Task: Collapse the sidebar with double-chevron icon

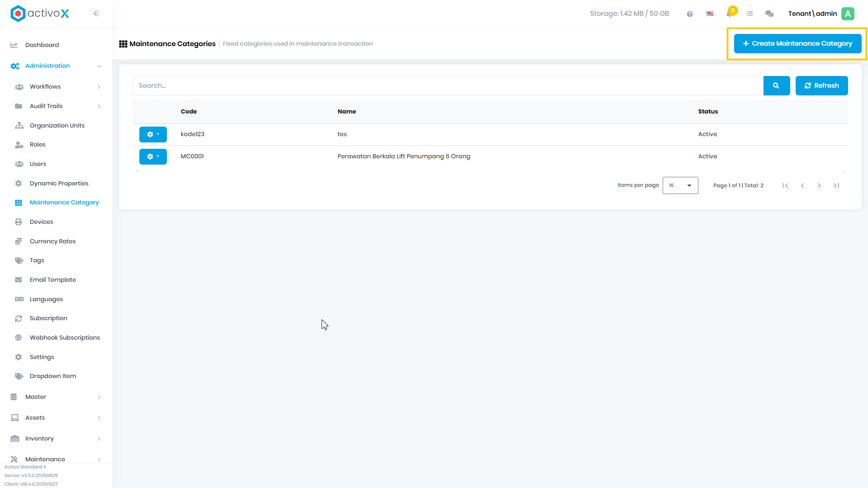Action: [x=96, y=14]
